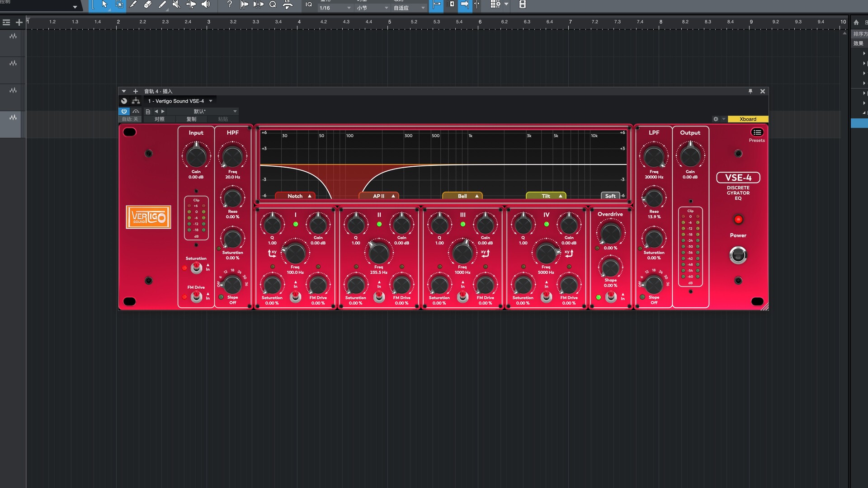Open the plugin routing icon
The height and width of the screenshot is (488, 868).
tap(136, 101)
